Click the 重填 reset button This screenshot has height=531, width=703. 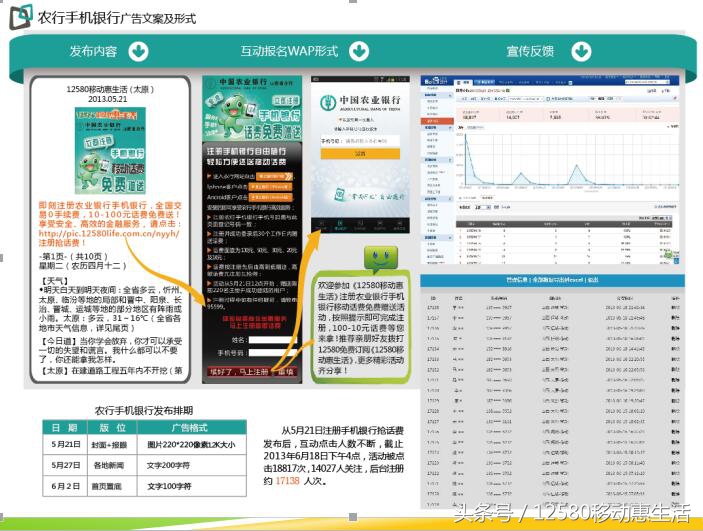pos(286,372)
